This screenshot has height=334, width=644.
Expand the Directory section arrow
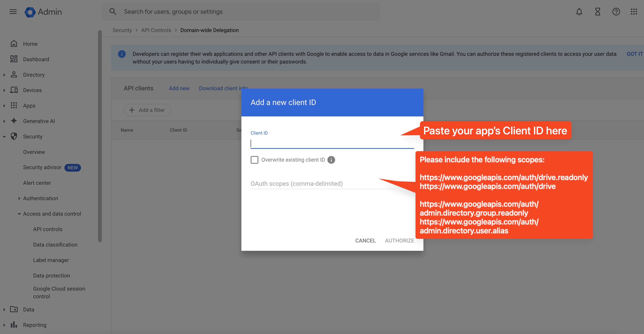4,75
